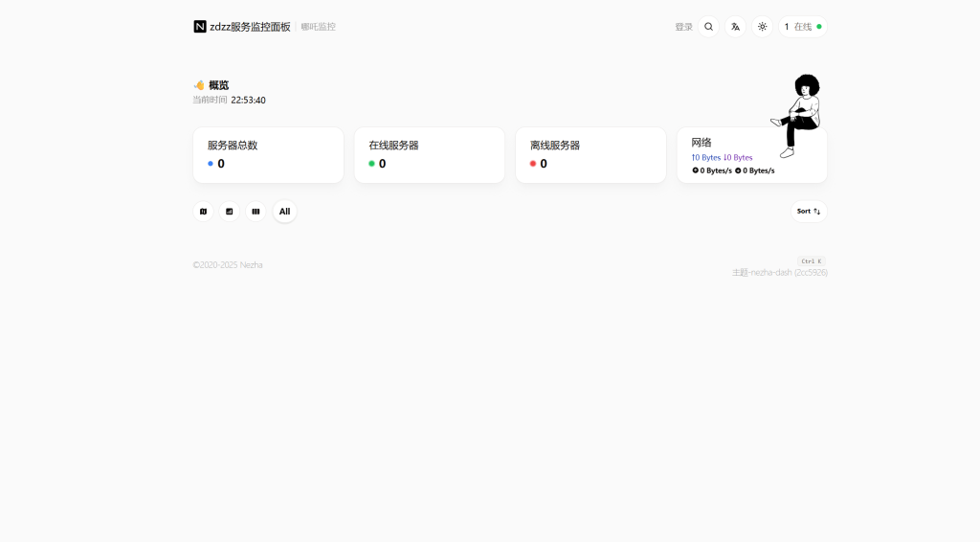Click the 网络 traffic card
The image size is (980, 542).
752,155
